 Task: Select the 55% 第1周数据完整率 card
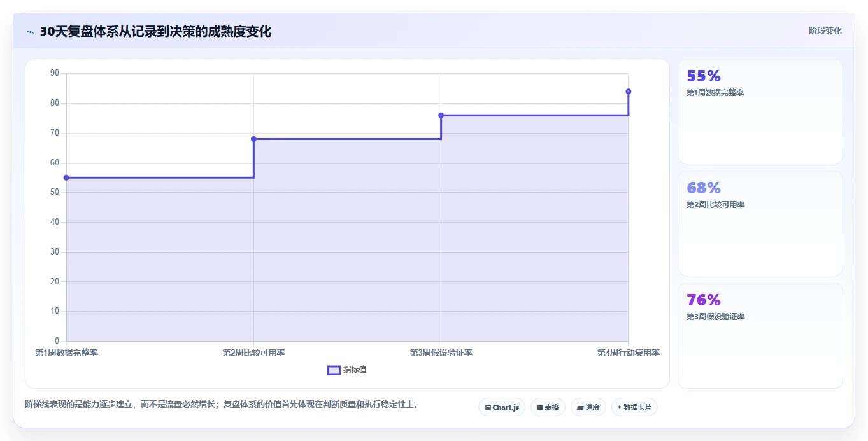point(760,111)
